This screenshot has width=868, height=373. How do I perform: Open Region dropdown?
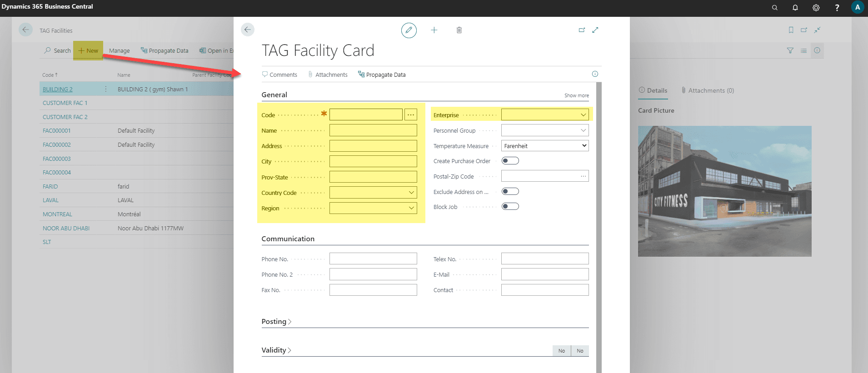(411, 208)
